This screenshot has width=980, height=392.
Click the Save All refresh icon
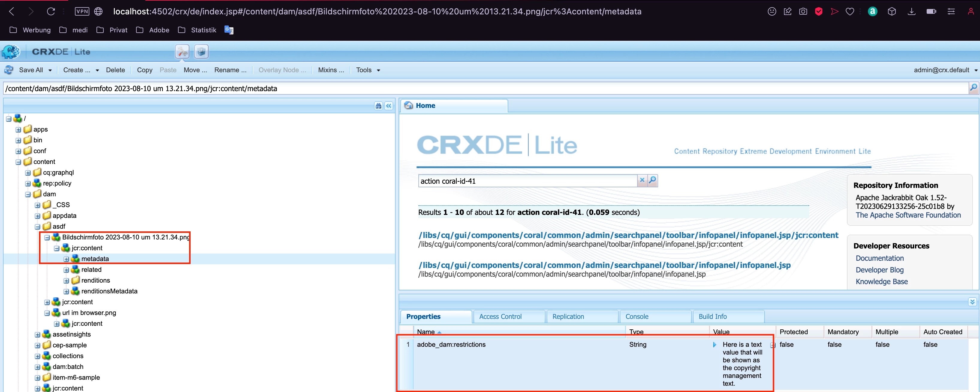9,70
